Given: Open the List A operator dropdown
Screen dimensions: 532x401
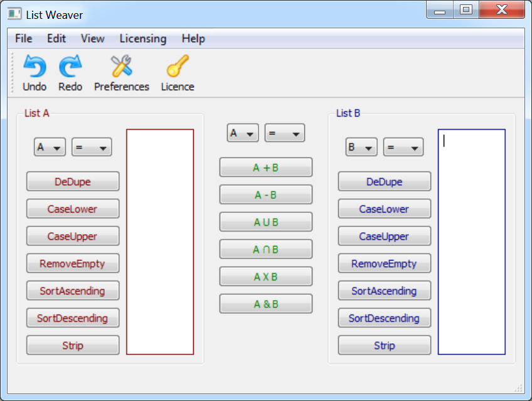Looking at the screenshot, I should click(x=92, y=147).
